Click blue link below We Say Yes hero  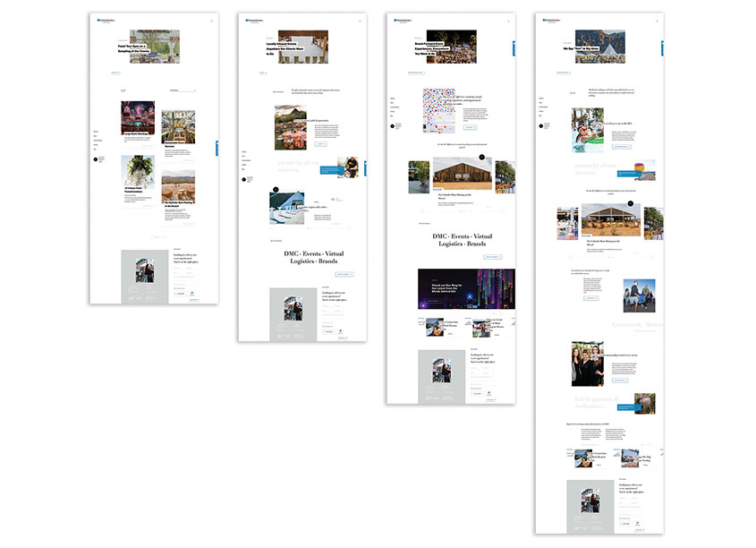(x=564, y=73)
